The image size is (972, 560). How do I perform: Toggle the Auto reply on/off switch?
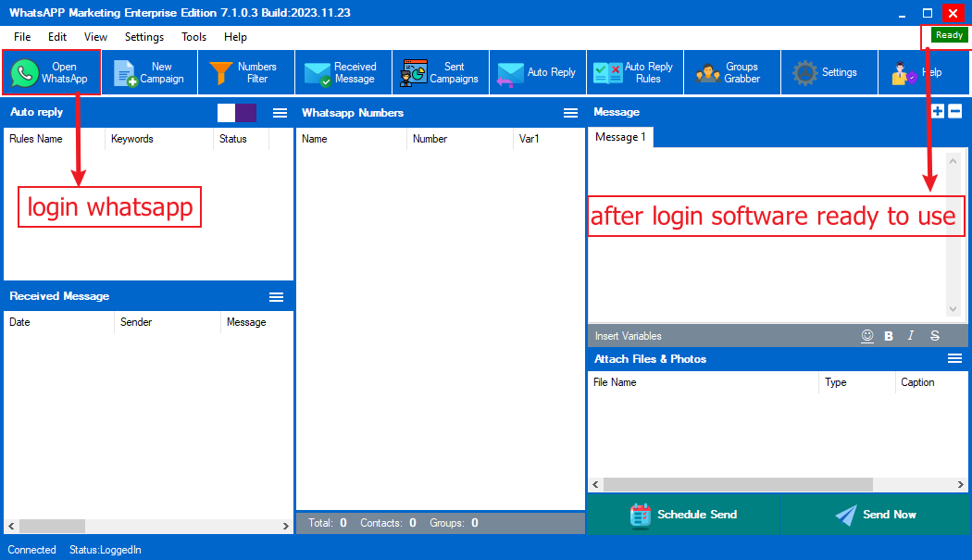(237, 113)
